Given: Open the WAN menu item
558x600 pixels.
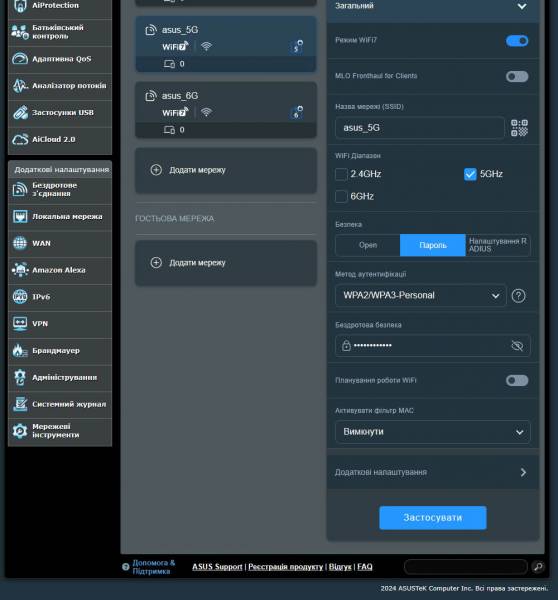Looking at the screenshot, I should tap(60, 243).
